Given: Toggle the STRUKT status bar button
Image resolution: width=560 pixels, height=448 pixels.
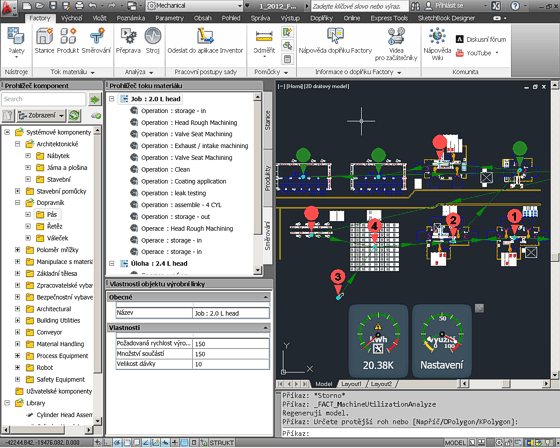Looking at the screenshot, I should pyautogui.click(x=221, y=443).
